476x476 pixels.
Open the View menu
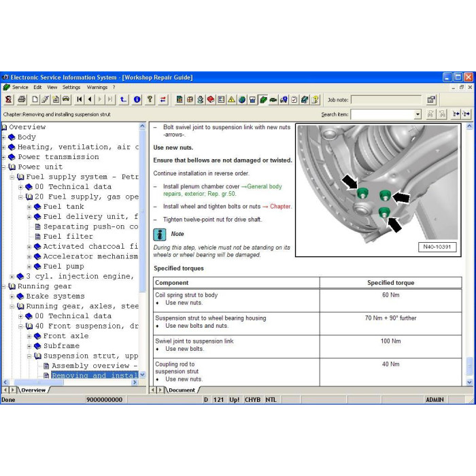52,88
